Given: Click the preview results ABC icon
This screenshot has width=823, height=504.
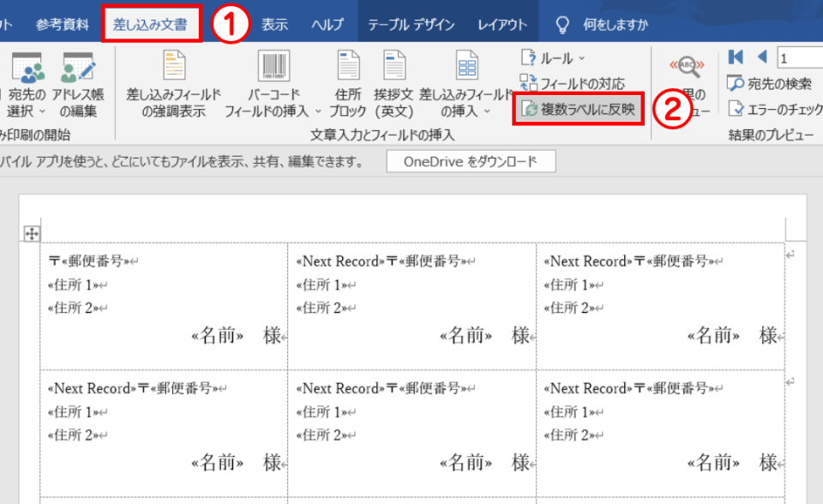Looking at the screenshot, I should coord(687,67).
